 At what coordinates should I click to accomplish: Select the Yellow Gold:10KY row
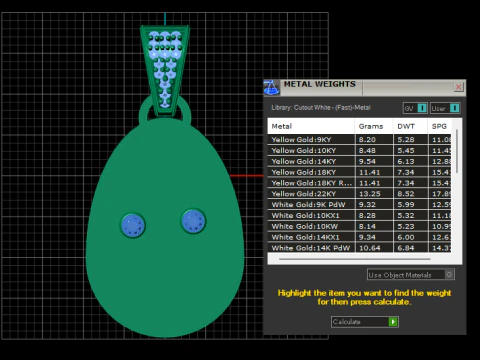[359, 150]
